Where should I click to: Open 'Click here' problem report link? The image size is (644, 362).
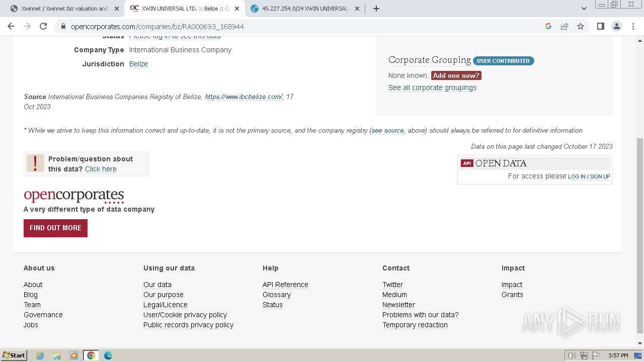point(101,169)
